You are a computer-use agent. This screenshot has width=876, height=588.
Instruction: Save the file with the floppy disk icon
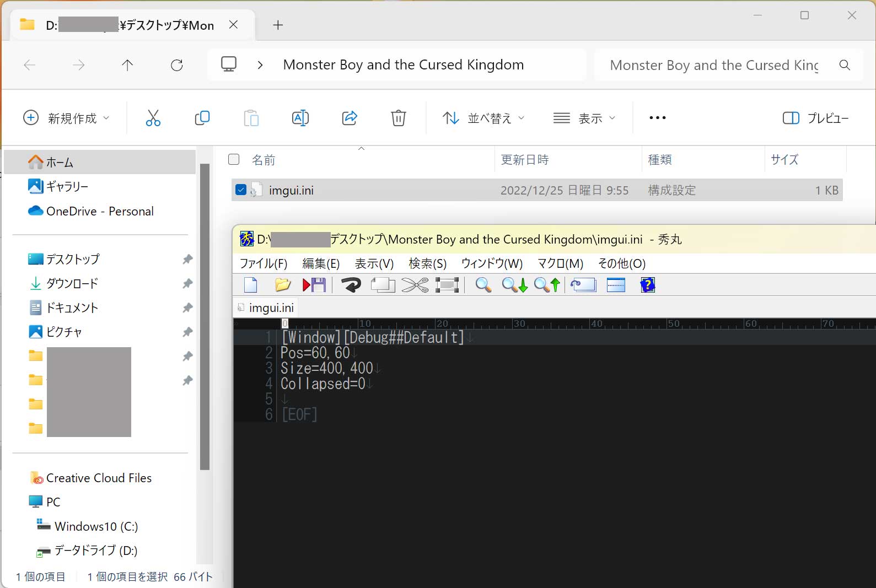[x=314, y=285]
